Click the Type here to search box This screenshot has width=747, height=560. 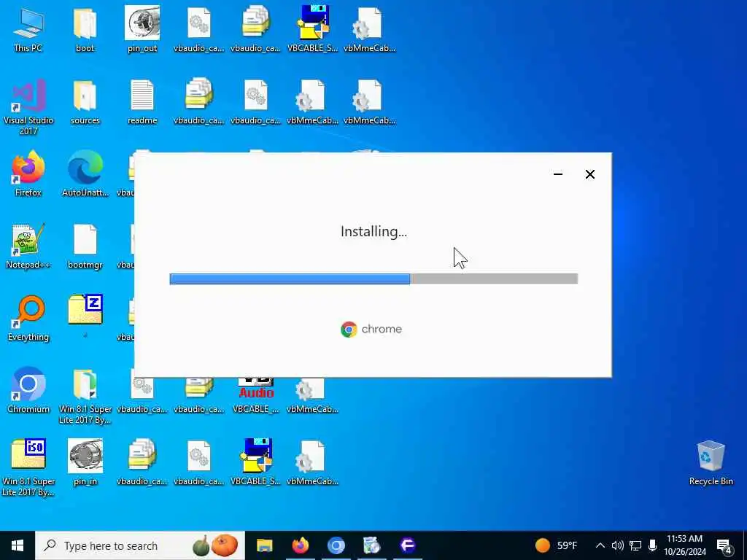coord(140,545)
